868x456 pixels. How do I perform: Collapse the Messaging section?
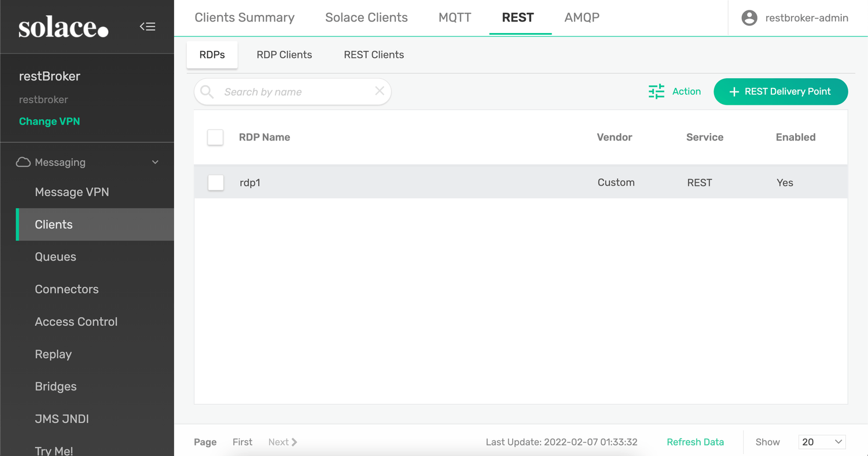tap(155, 162)
